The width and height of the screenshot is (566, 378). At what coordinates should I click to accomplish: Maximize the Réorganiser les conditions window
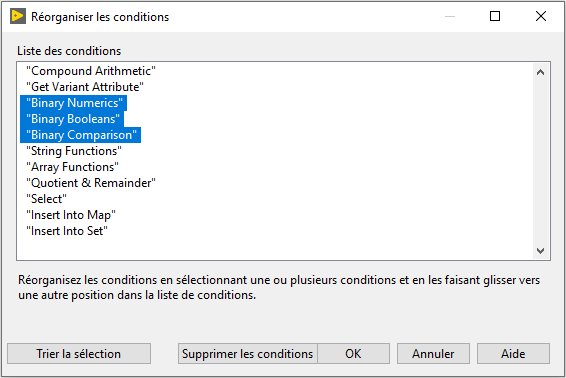(495, 16)
